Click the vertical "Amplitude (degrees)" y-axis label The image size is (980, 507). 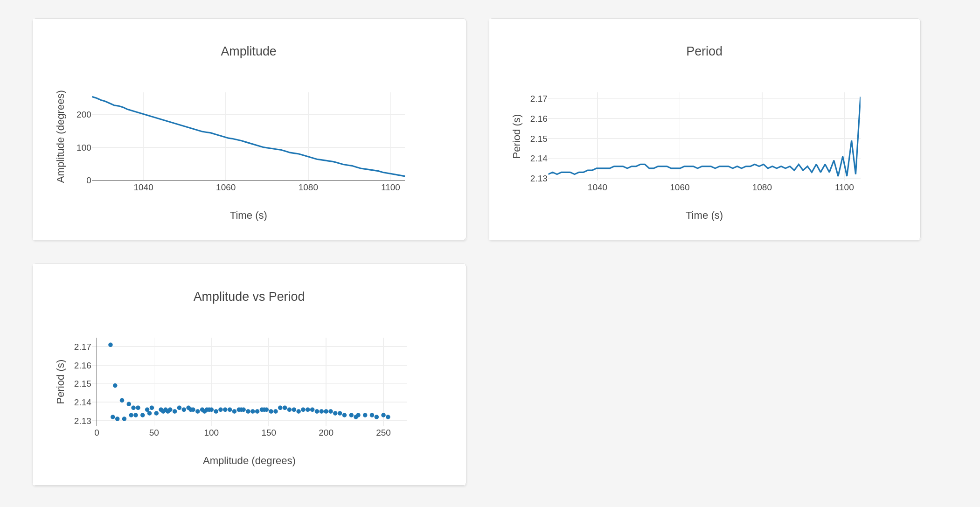pyautogui.click(x=61, y=136)
